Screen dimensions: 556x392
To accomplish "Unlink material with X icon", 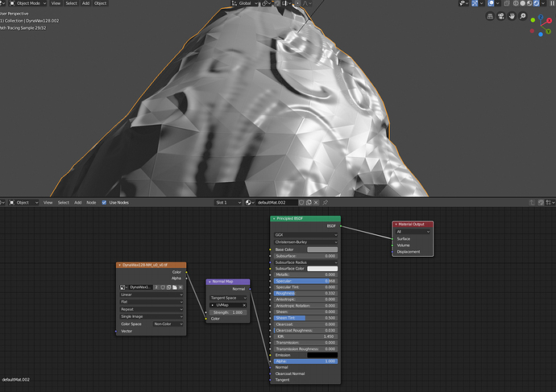I will click(316, 203).
